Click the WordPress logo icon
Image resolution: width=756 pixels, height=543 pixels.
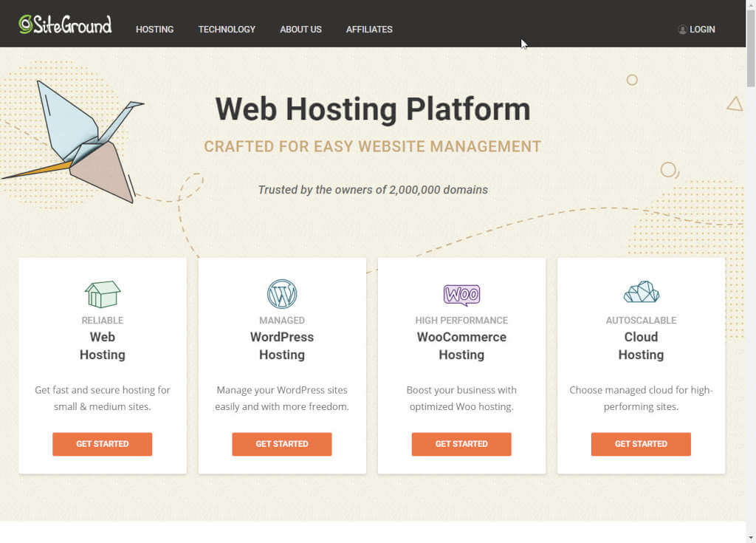[282, 294]
